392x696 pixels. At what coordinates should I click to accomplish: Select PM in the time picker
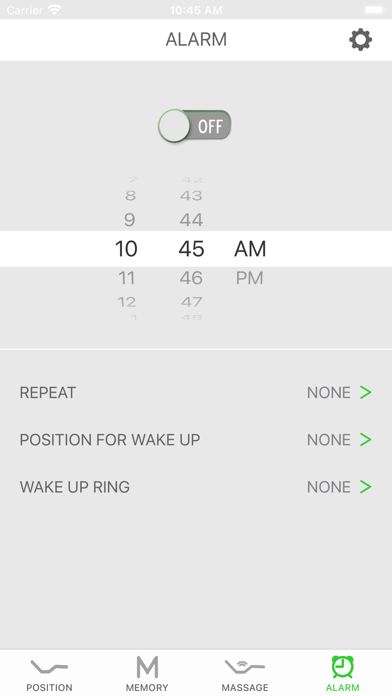tap(249, 278)
